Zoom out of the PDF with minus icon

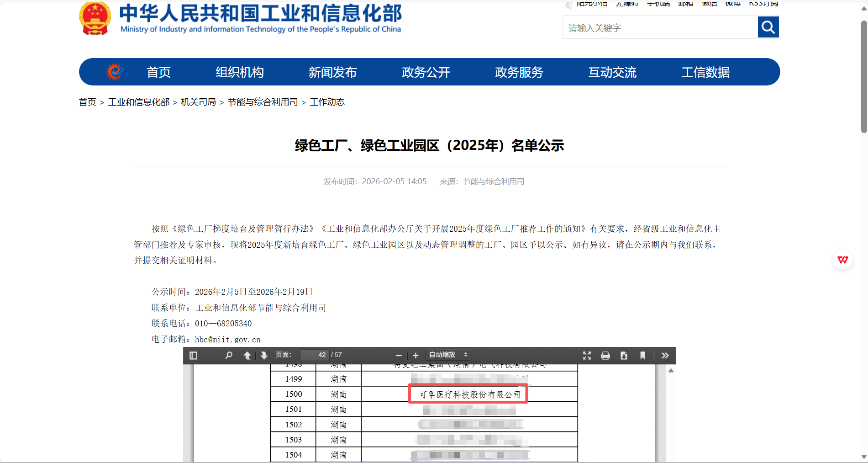[x=398, y=355]
